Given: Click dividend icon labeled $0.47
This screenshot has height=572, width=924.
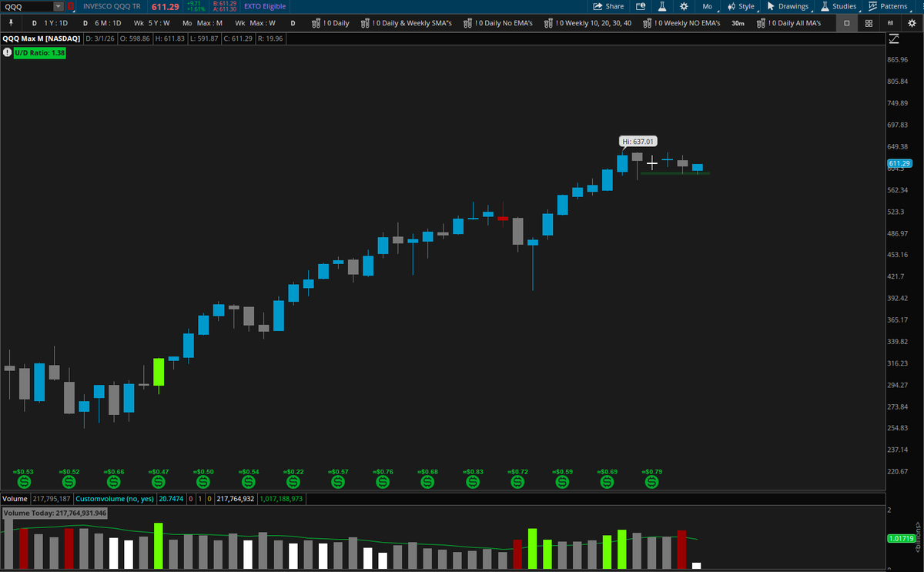Looking at the screenshot, I should 158,481.
